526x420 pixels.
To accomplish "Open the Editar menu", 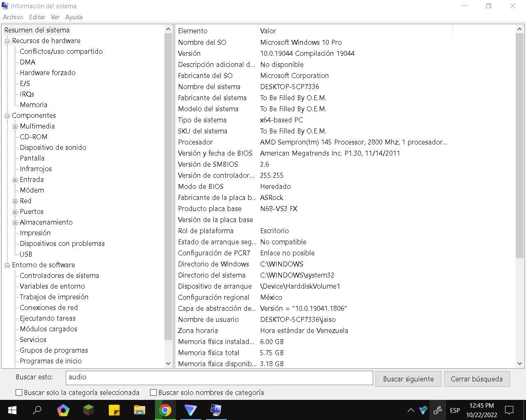I will coord(37,17).
